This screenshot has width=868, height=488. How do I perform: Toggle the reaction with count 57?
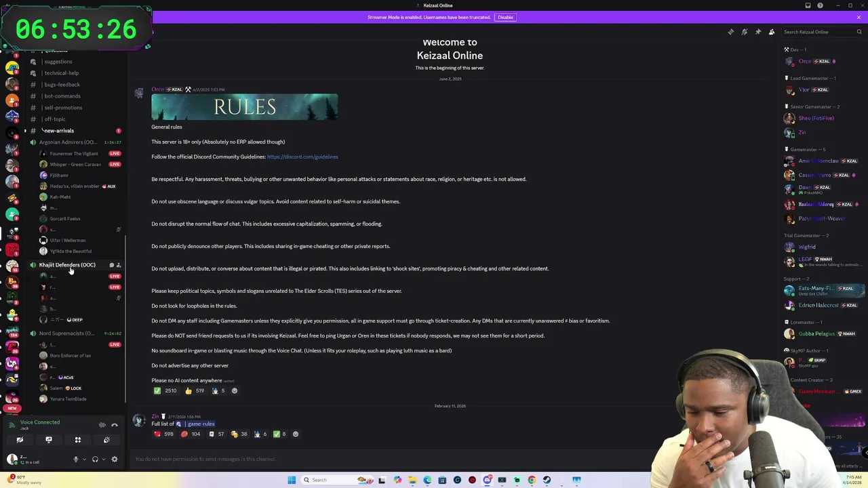coord(216,434)
